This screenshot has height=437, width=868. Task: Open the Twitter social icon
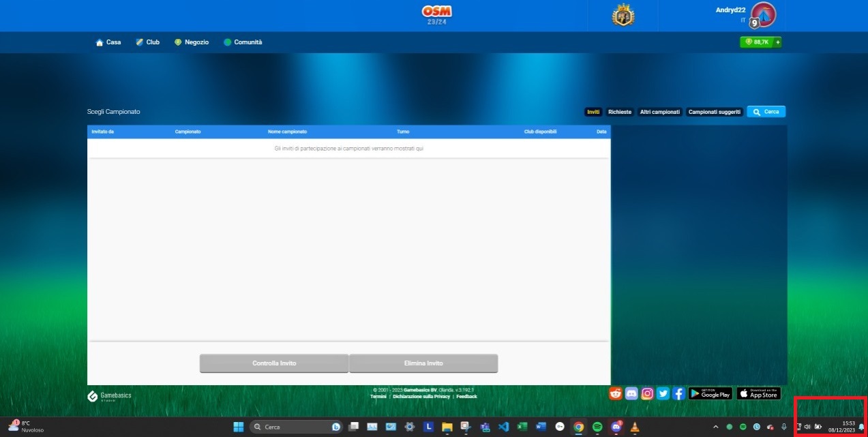[x=663, y=393]
